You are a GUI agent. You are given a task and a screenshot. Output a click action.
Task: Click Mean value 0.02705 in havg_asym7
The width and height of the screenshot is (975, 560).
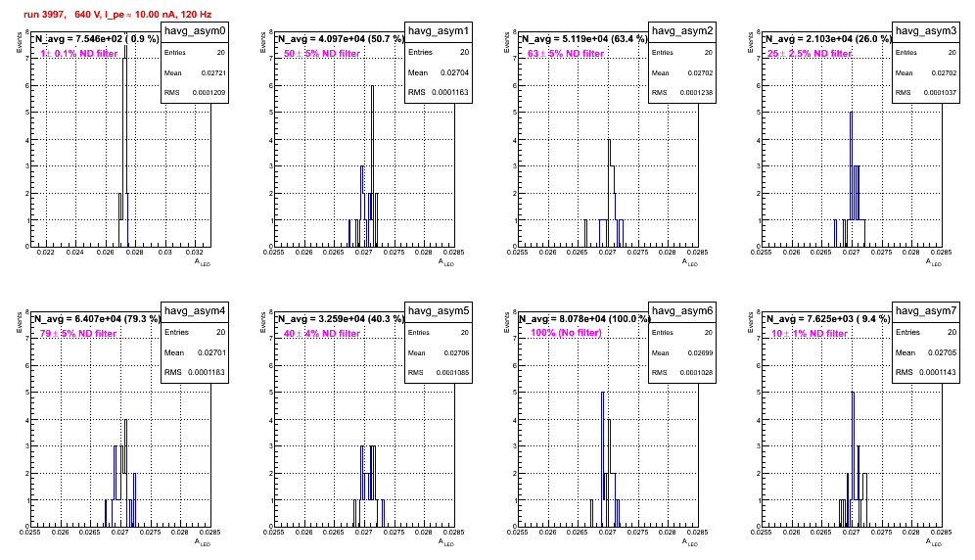(942, 352)
